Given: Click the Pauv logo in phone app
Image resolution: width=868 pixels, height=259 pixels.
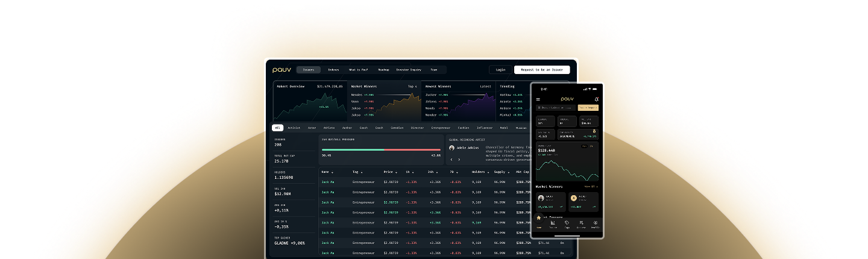Looking at the screenshot, I should point(567,99).
